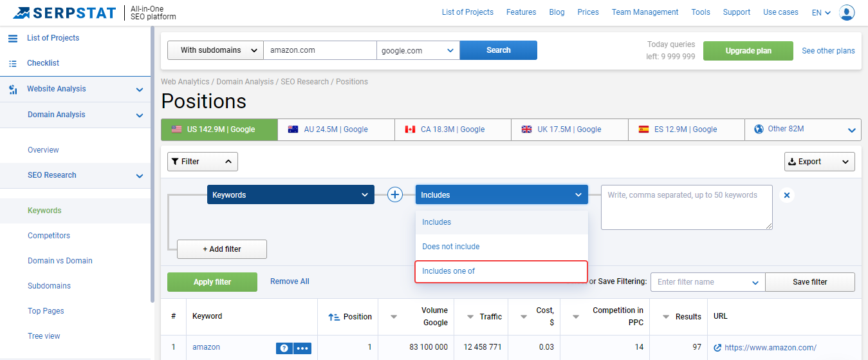Click the sidebar vertical scrollbar
Image resolution: width=868 pixels, height=360 pixels.
152,165
